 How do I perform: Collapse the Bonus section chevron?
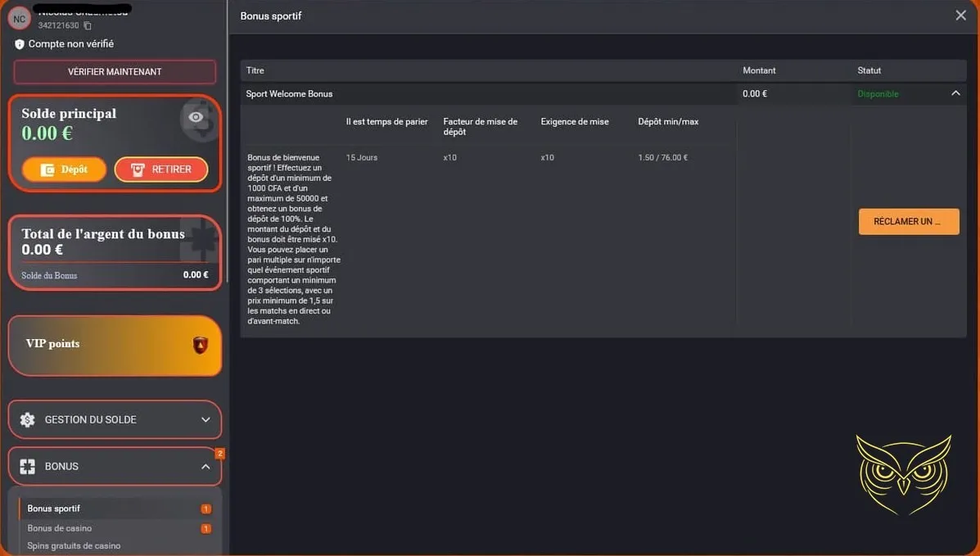205,467
